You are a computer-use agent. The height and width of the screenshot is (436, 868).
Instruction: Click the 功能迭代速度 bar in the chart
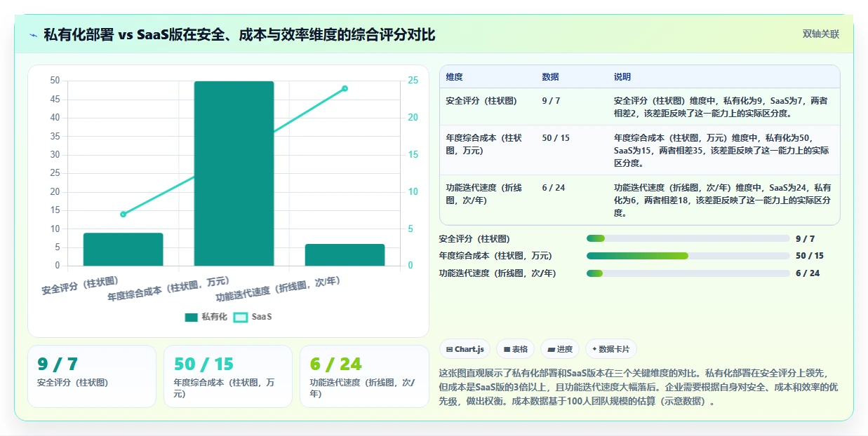345,255
